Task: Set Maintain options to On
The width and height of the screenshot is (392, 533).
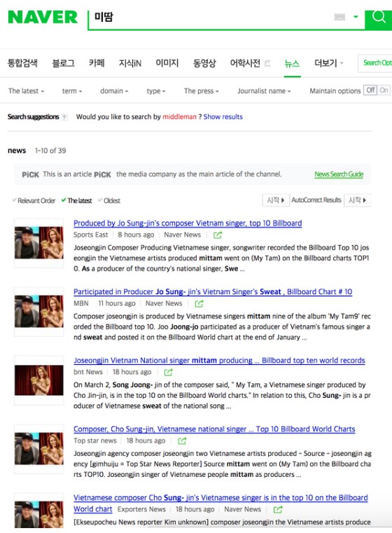Action: pos(384,90)
